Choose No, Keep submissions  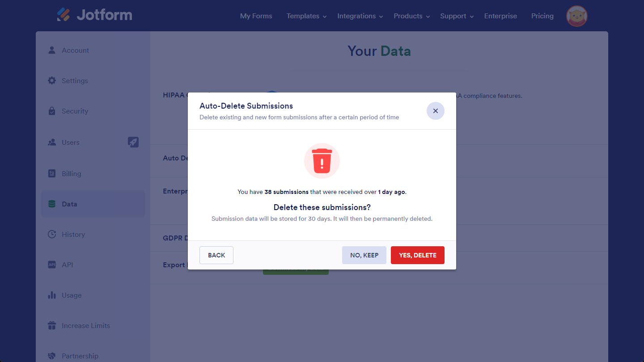364,255
